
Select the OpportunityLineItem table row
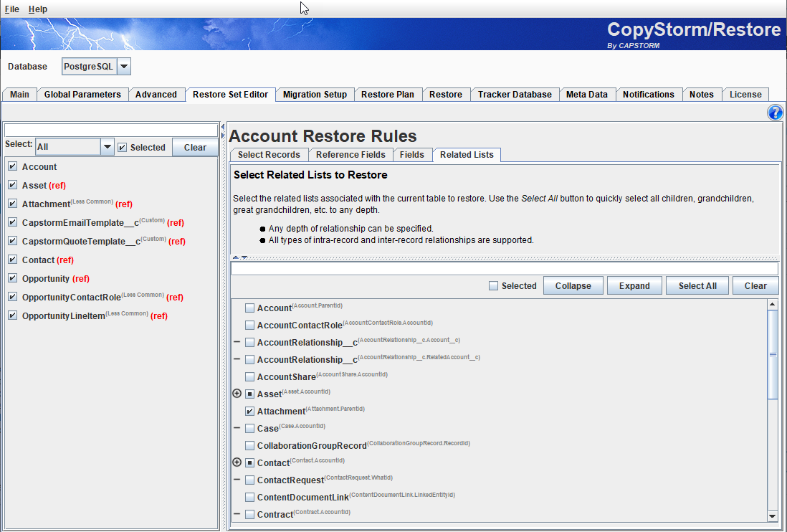[x=113, y=315]
